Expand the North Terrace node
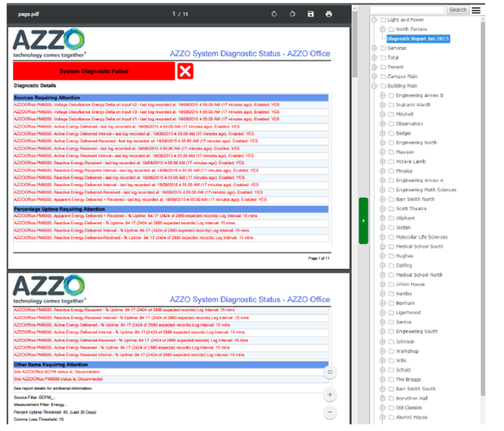504x431 pixels. click(x=382, y=30)
